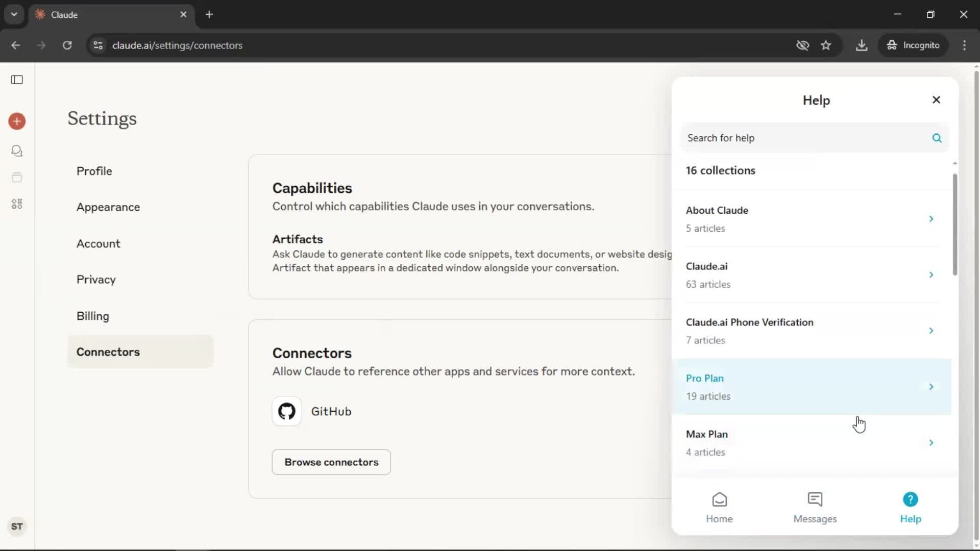Viewport: 980px width, 551px height.
Task: Click the Browse connectors button
Action: click(x=331, y=462)
